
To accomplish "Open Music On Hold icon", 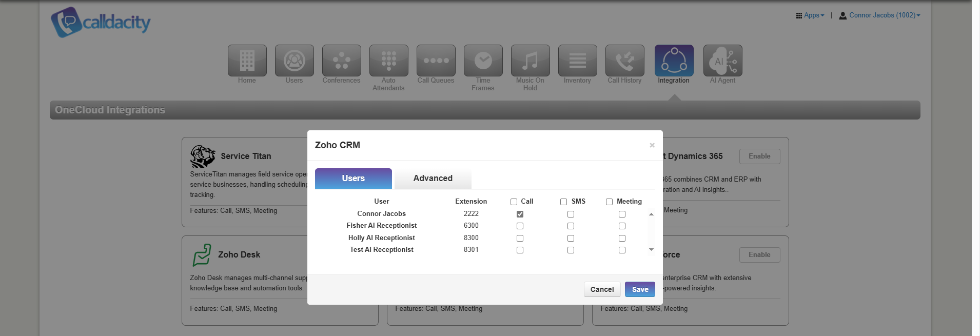I will [x=530, y=61].
